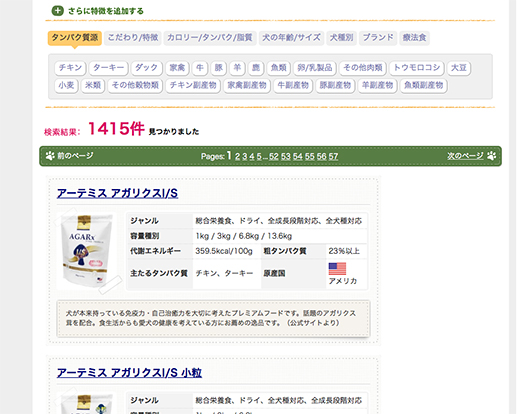Toggle the ターキー filter tag
This screenshot has height=414, width=518.
pos(108,68)
